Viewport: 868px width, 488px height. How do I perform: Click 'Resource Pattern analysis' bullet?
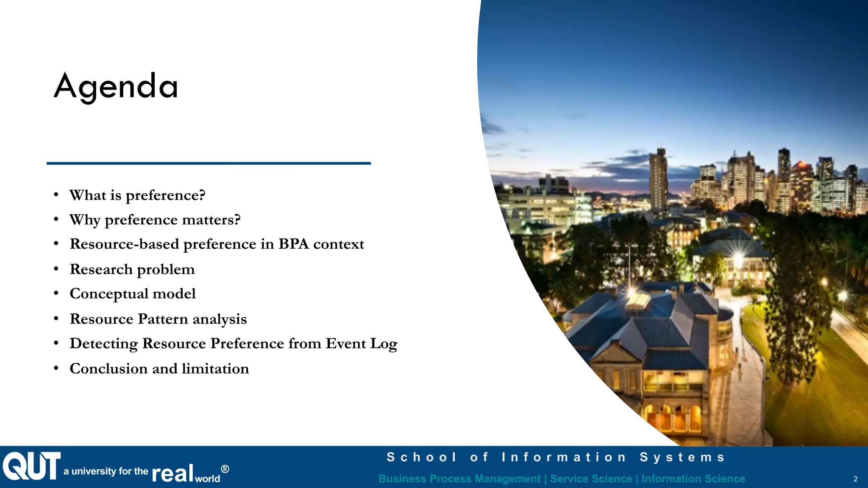click(x=158, y=319)
